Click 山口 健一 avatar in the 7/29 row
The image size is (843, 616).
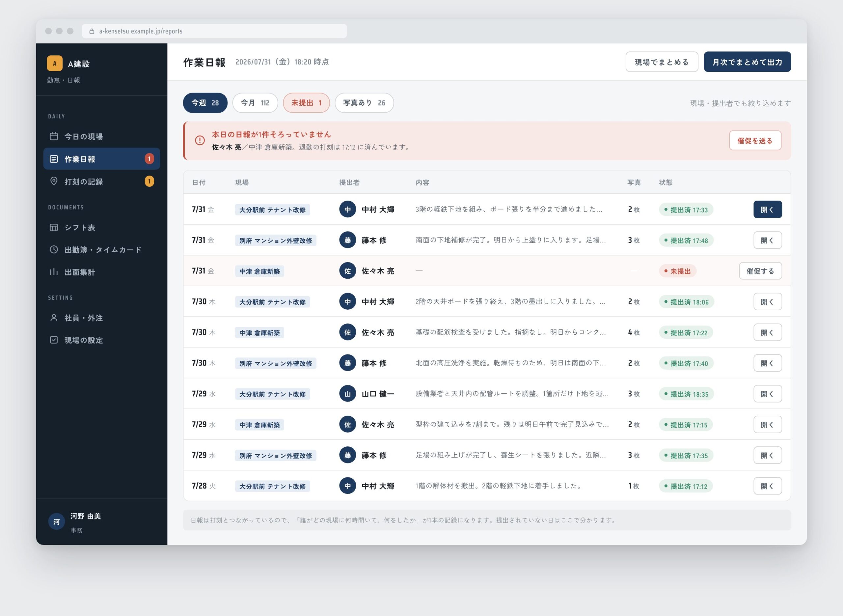[347, 393]
